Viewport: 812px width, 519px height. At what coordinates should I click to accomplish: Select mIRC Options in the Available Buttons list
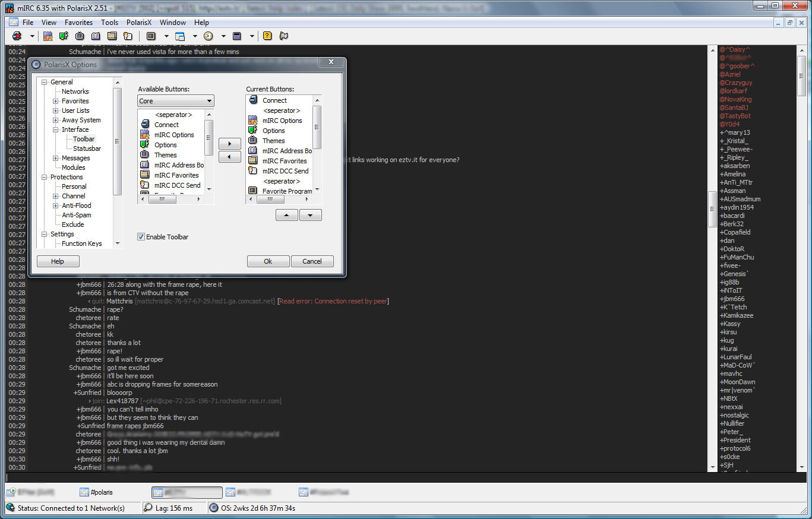coord(174,135)
